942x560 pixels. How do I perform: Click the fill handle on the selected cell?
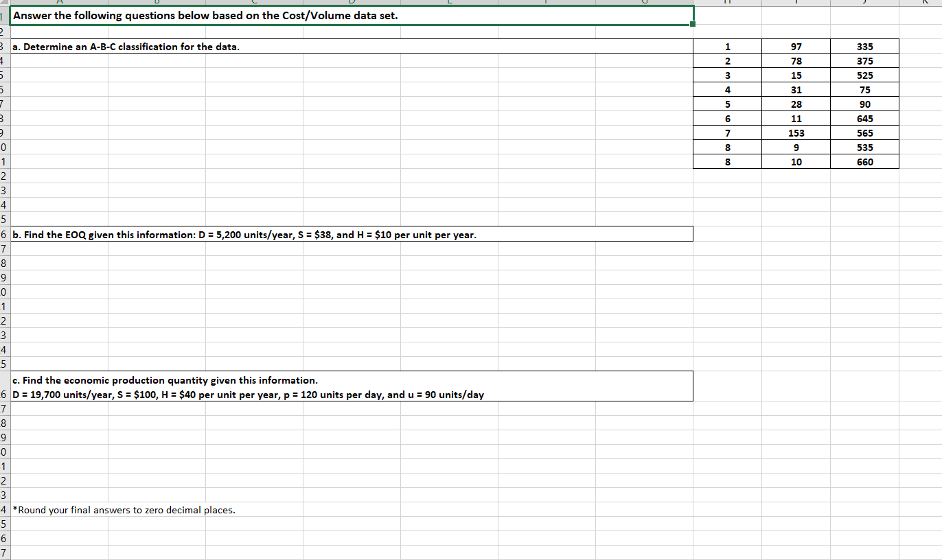(x=693, y=23)
